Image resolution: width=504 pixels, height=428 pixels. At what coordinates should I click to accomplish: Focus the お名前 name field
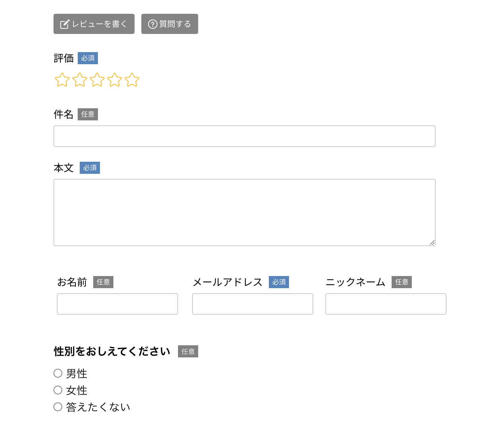(117, 304)
